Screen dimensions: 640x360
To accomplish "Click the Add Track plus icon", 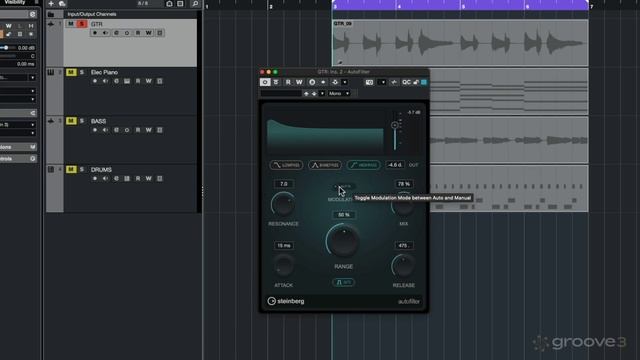I will pos(51,4).
